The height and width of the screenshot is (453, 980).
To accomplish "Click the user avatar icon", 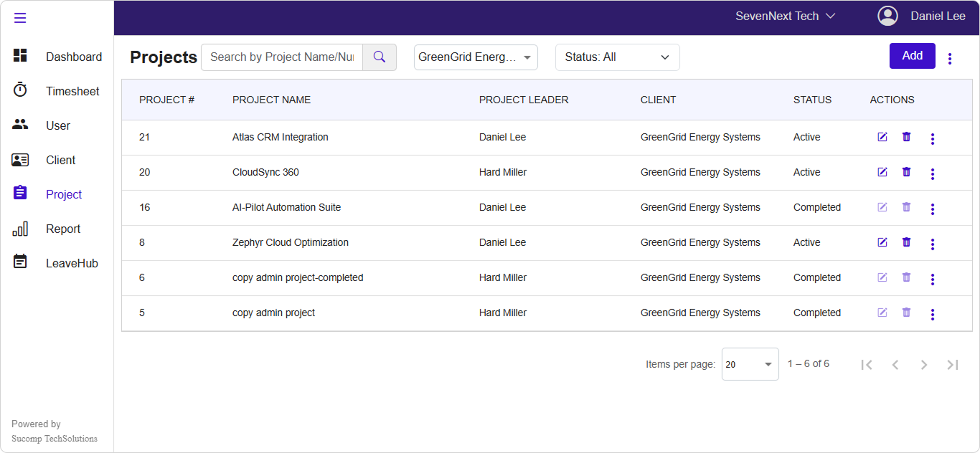I will pyautogui.click(x=887, y=16).
